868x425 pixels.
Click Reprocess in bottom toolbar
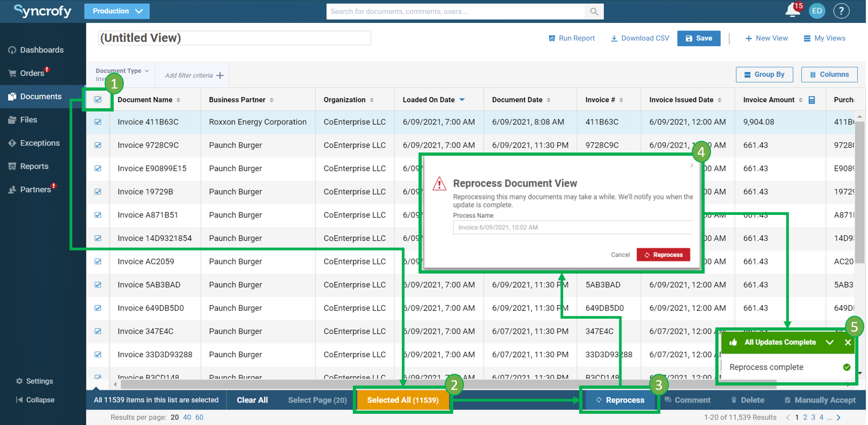coord(620,400)
